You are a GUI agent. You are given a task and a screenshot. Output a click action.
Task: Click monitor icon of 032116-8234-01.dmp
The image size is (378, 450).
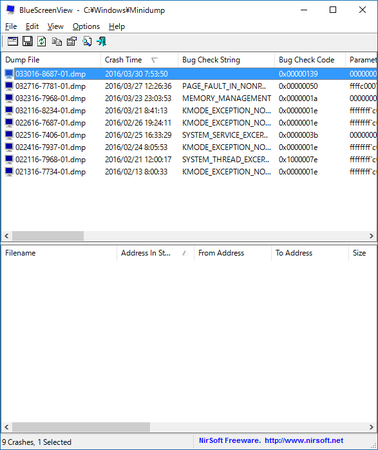9,110
